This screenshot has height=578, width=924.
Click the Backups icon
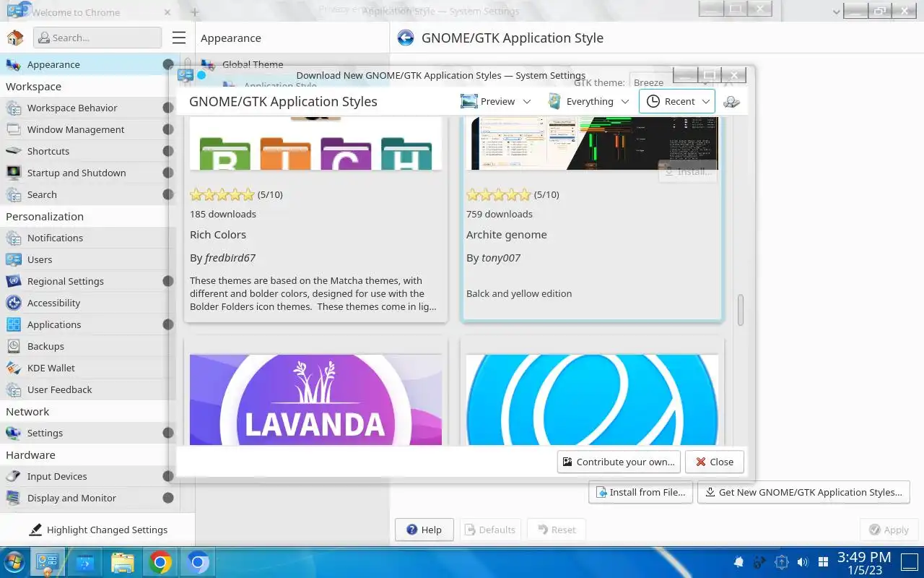point(13,346)
